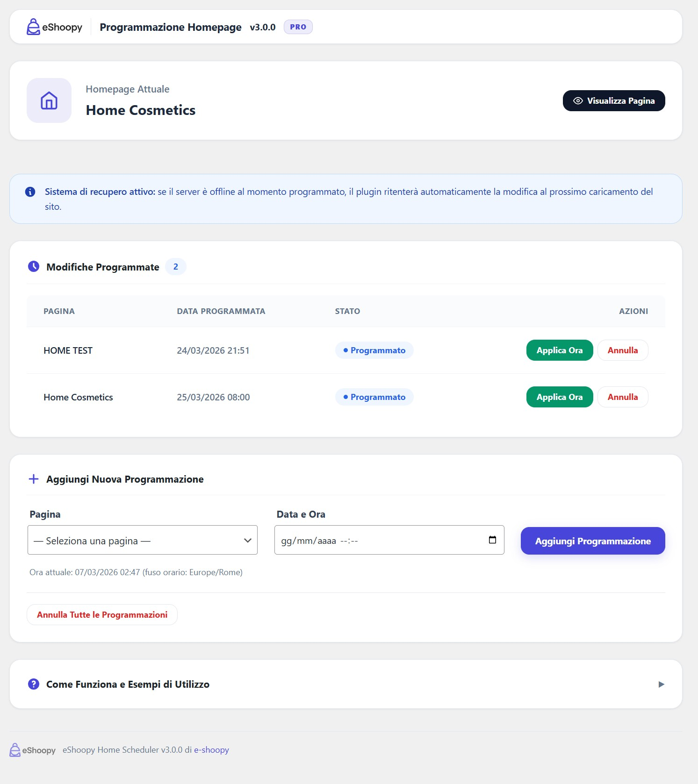Image resolution: width=698 pixels, height=784 pixels.
Task: Click the clock icon beside Modifiche Programmate
Action: pyautogui.click(x=34, y=266)
